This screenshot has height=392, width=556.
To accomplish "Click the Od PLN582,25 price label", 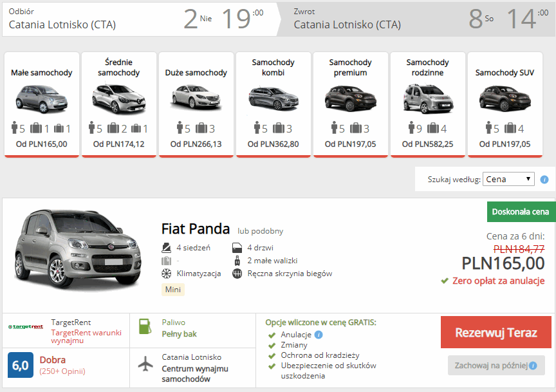I will pos(428,144).
